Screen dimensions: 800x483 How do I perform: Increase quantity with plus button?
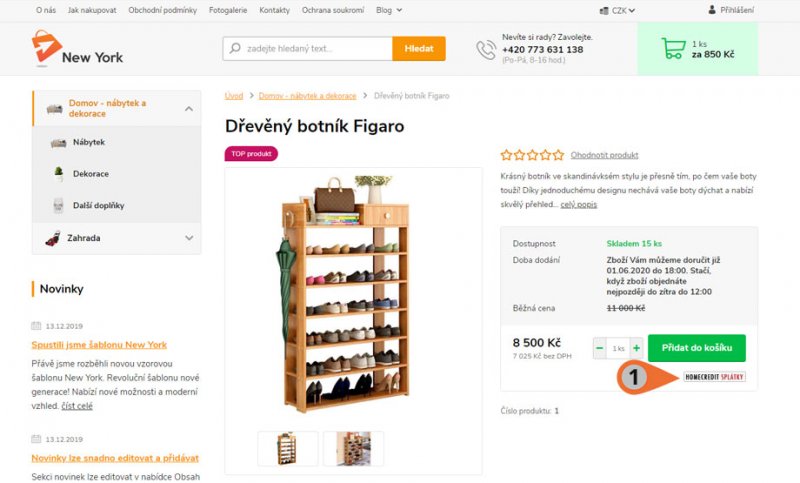[636, 348]
